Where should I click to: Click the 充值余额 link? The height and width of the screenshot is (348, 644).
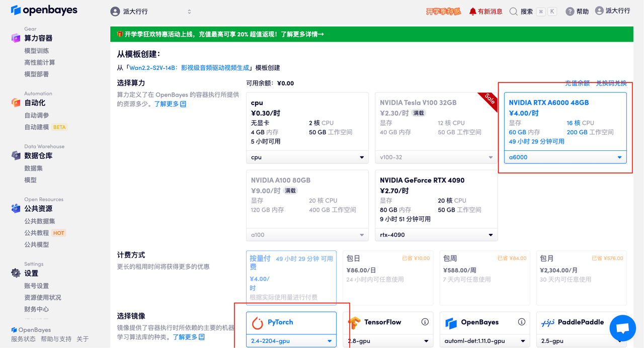(x=577, y=83)
